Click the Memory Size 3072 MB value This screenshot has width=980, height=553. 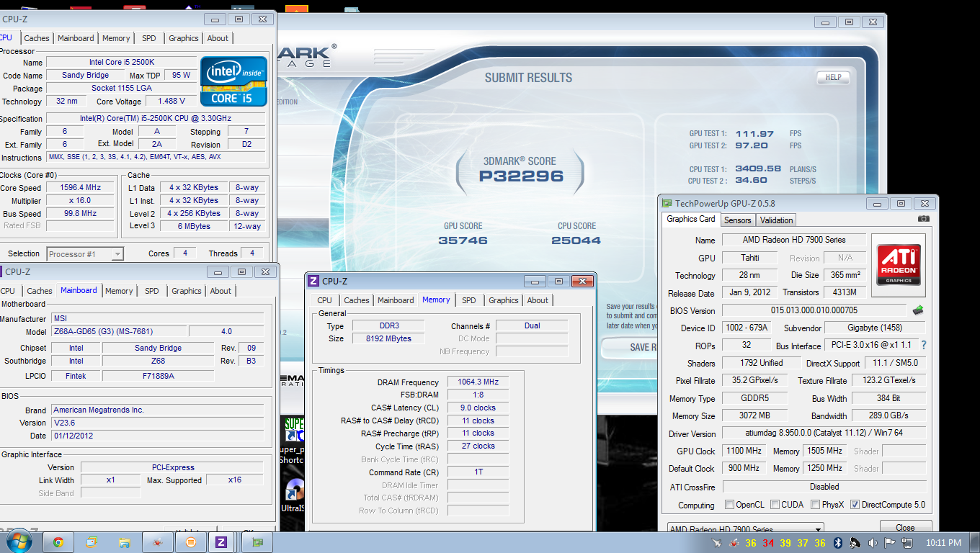[x=754, y=415]
